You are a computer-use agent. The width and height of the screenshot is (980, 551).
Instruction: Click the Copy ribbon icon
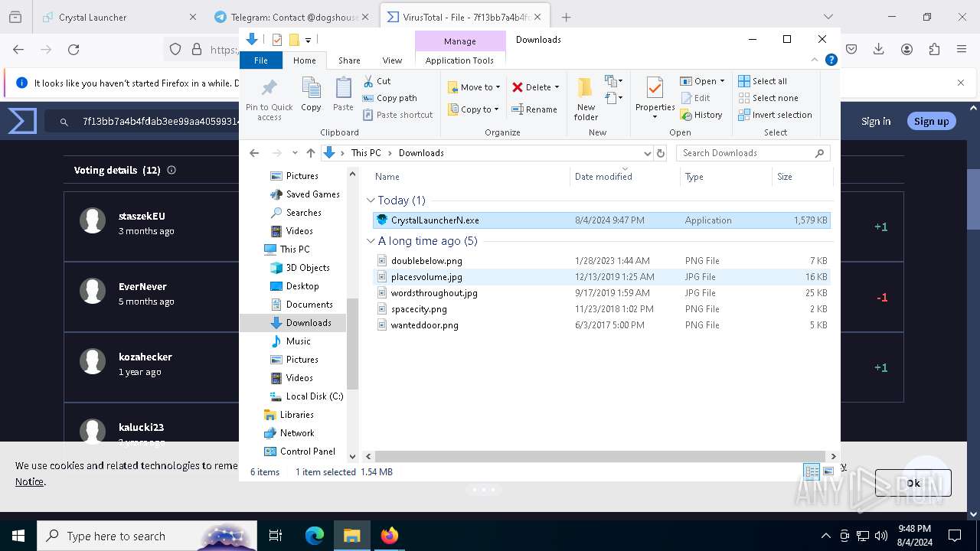[x=311, y=87]
